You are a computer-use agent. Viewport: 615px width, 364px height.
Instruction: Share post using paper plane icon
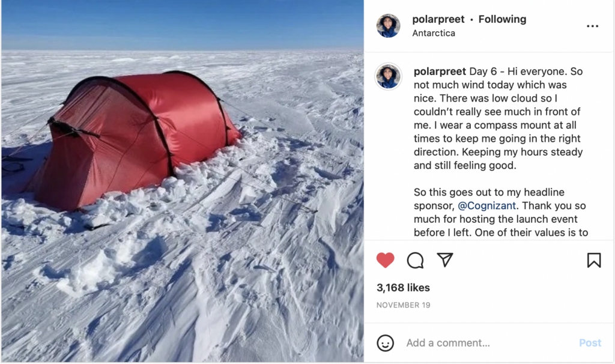click(x=445, y=259)
